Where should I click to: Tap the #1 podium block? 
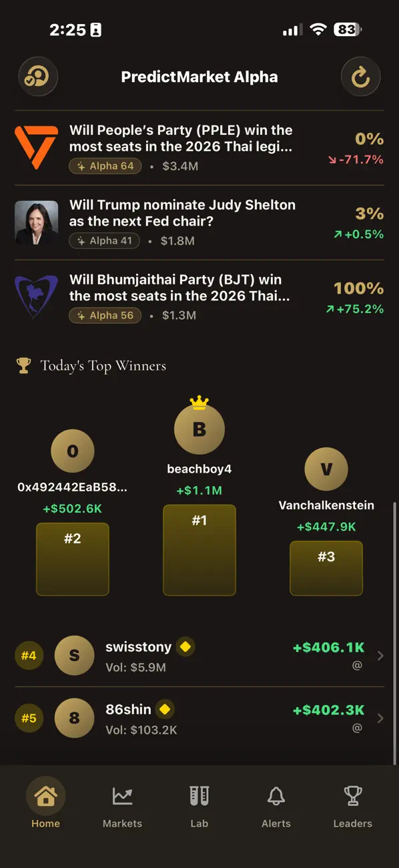pyautogui.click(x=199, y=550)
